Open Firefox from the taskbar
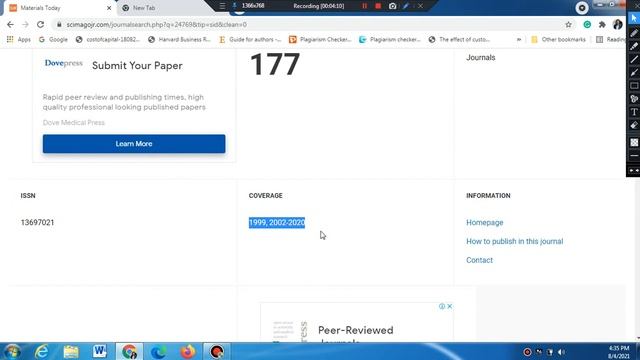The width and height of the screenshot is (640, 360). click(187, 351)
